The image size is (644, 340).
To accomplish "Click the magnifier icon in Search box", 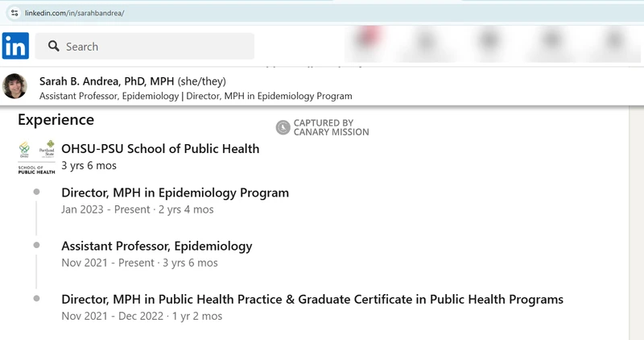I will (54, 47).
